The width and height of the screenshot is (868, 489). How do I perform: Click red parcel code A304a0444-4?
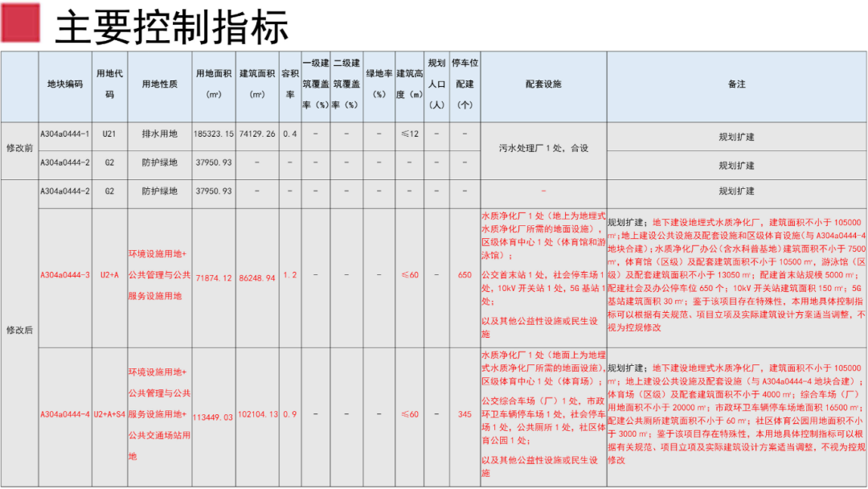coord(65,414)
